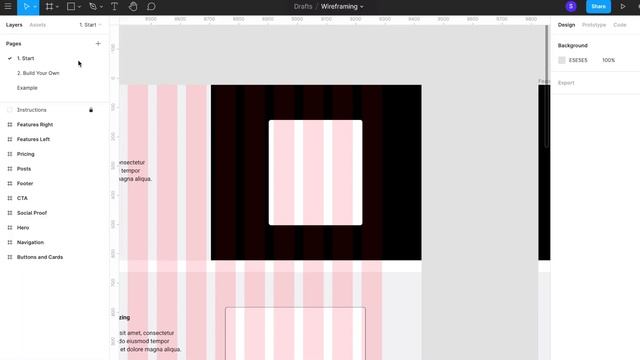Click the Share button
640x360 pixels.
(x=598, y=7)
